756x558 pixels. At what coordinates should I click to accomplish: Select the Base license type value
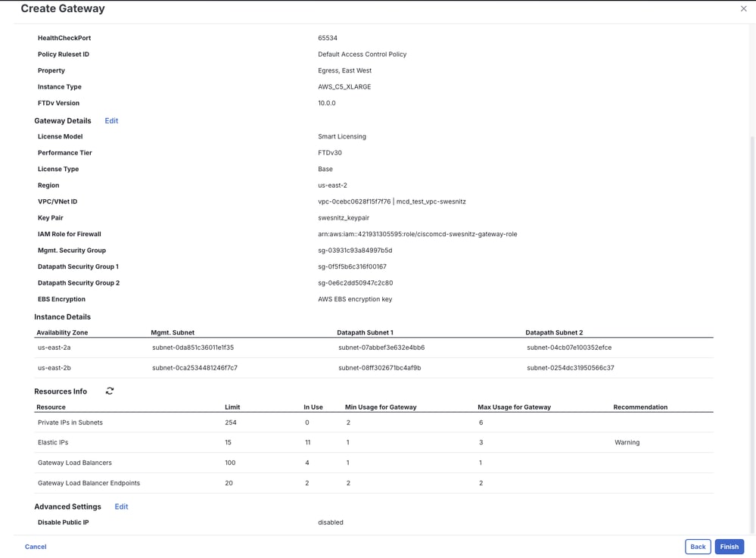325,170
